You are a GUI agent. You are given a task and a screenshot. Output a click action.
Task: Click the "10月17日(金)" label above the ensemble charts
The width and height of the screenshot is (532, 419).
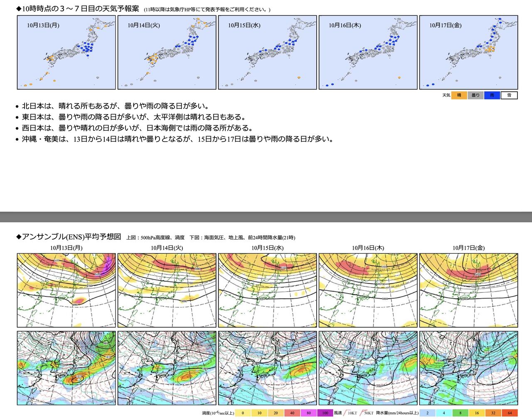pos(468,248)
